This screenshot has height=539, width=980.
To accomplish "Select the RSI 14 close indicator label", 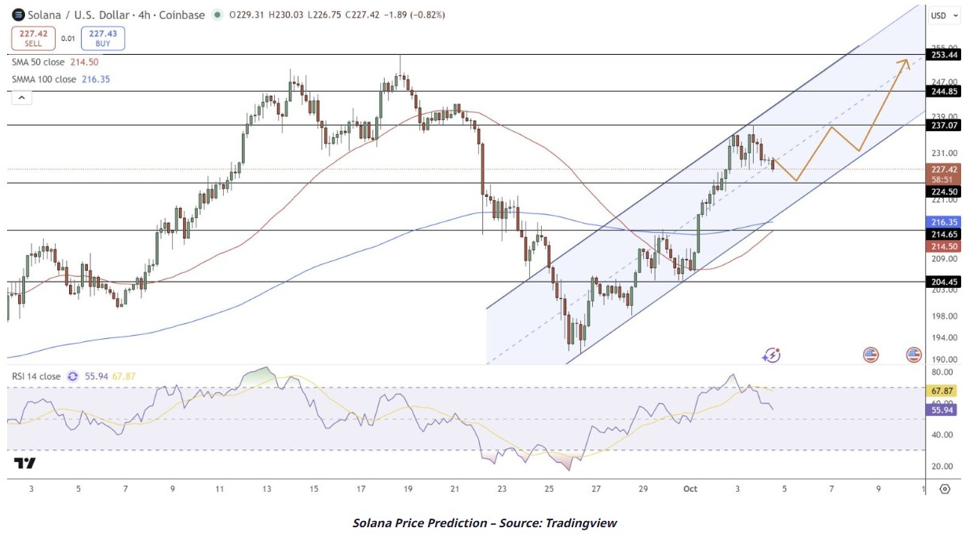I will point(36,377).
